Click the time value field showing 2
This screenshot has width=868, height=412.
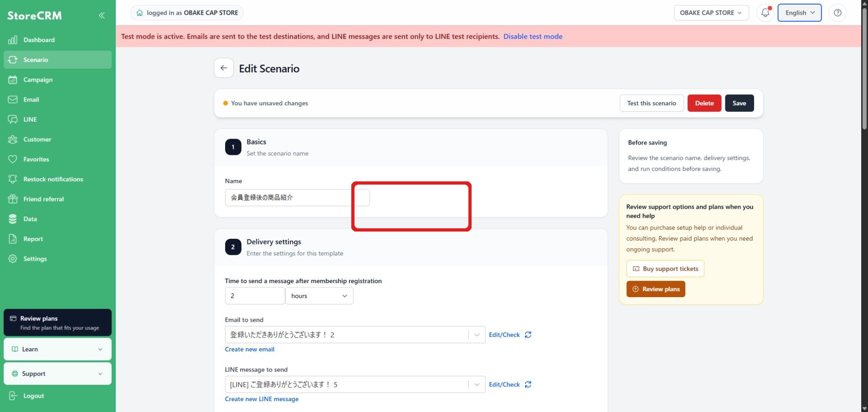click(x=255, y=296)
